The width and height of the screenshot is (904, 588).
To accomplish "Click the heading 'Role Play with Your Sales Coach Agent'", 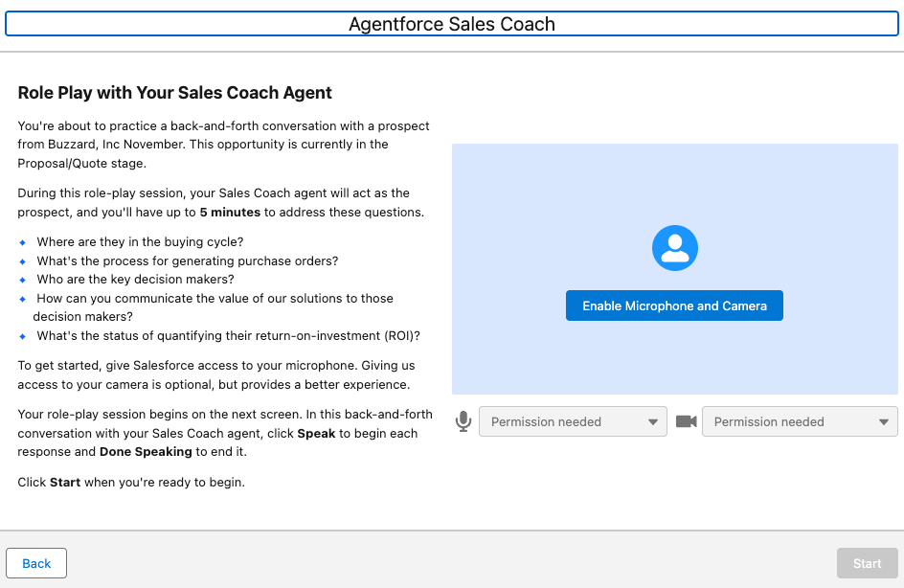I will 174,93.
